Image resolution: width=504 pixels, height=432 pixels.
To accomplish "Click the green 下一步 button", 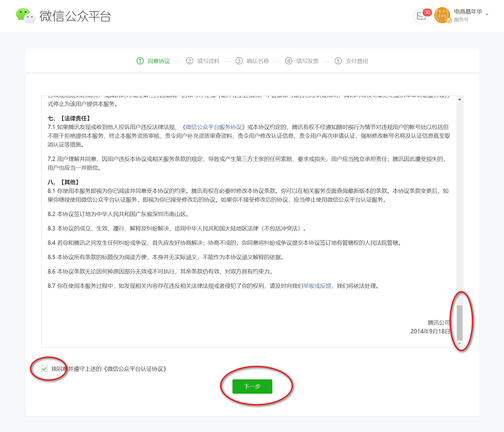I will (x=252, y=386).
